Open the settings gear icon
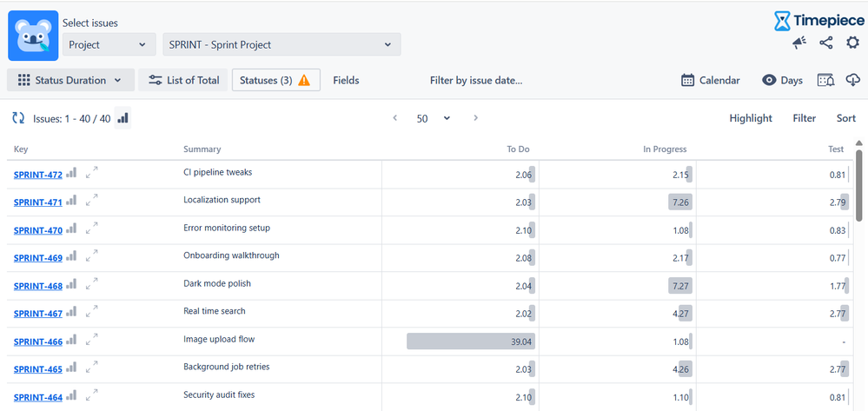 tap(852, 43)
